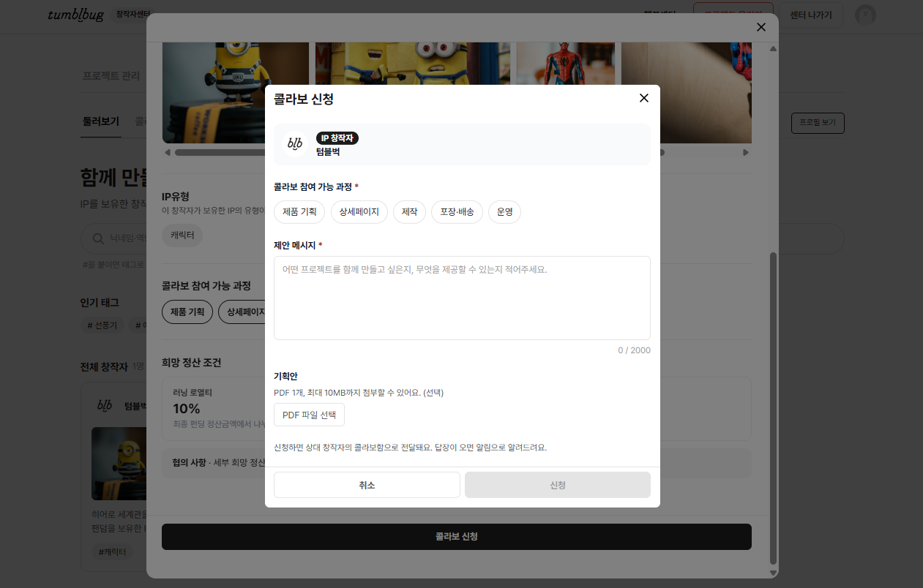The image size is (923, 588).
Task: Open the user profile avatar menu
Action: click(866, 15)
